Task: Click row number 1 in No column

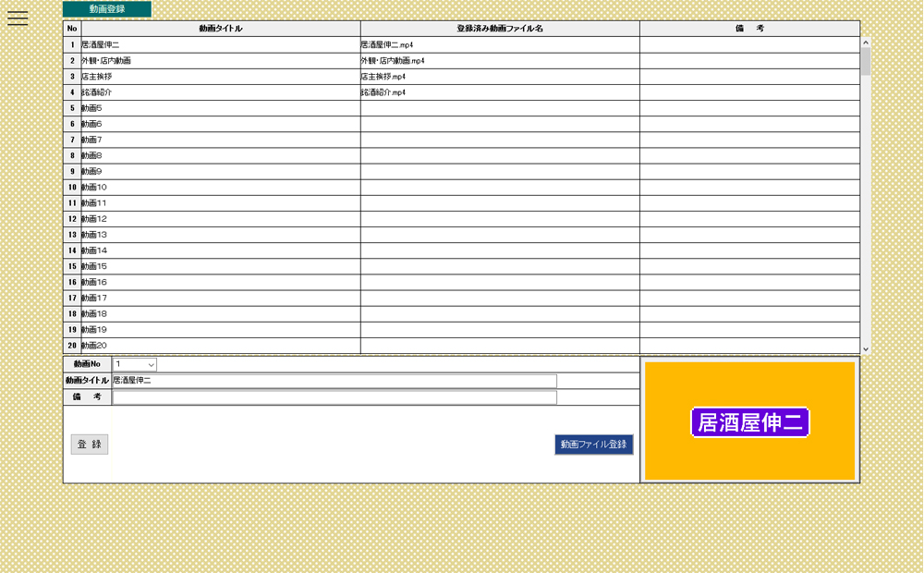Action: pyautogui.click(x=72, y=44)
